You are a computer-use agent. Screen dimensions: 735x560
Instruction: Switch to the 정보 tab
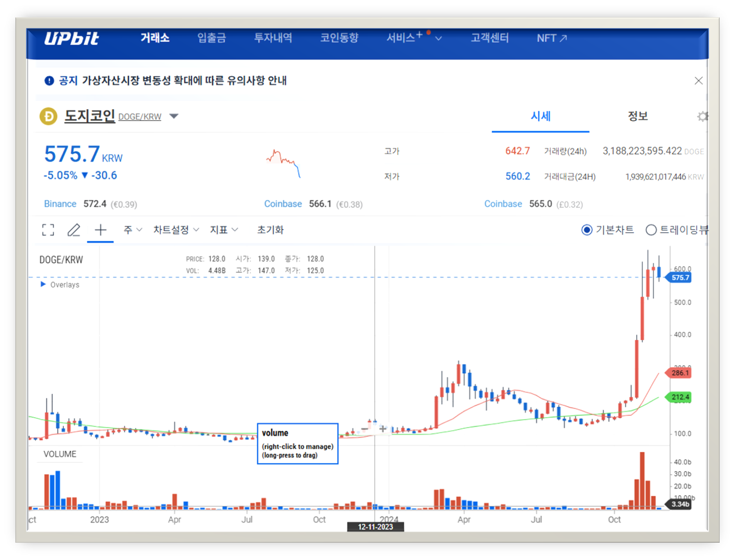(638, 116)
